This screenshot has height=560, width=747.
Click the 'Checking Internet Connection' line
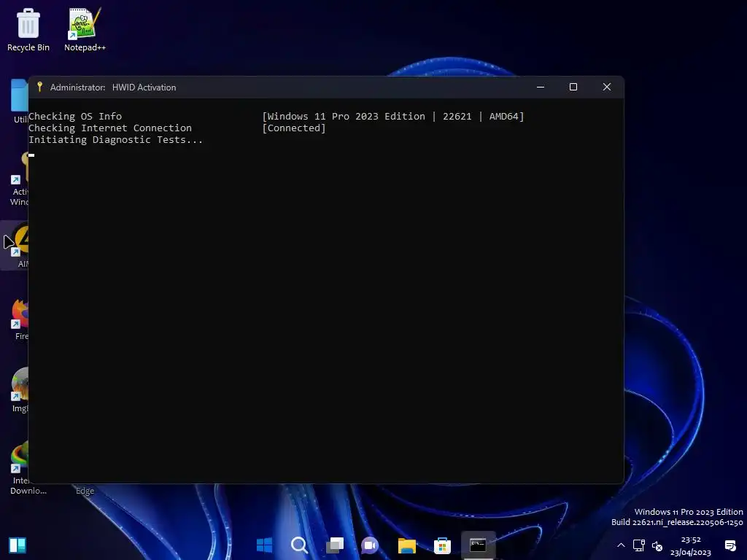(110, 128)
